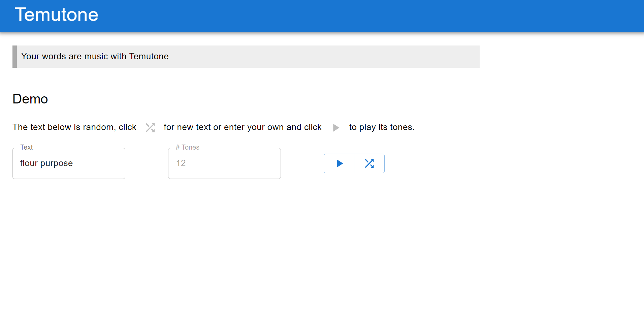This screenshot has height=309, width=644.
Task: Place cursor on the word 'flour' in Text field
Action: [29, 163]
